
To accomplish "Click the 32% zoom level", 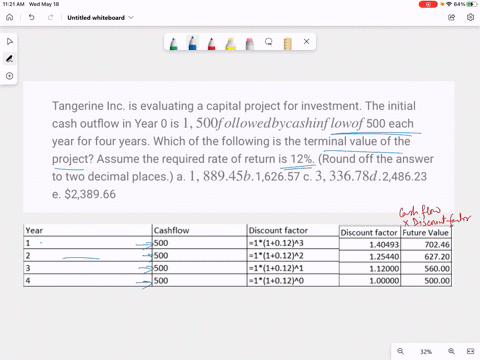I will pos(426,351).
